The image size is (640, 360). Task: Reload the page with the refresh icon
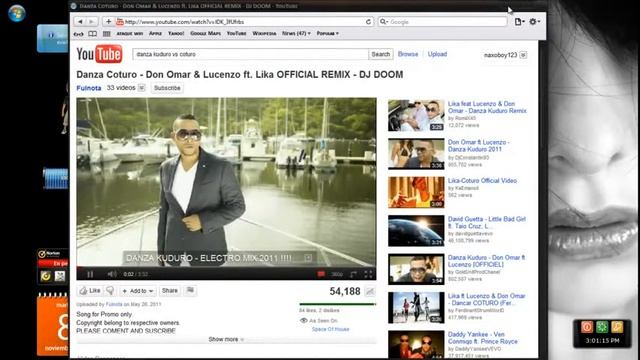click(x=368, y=22)
